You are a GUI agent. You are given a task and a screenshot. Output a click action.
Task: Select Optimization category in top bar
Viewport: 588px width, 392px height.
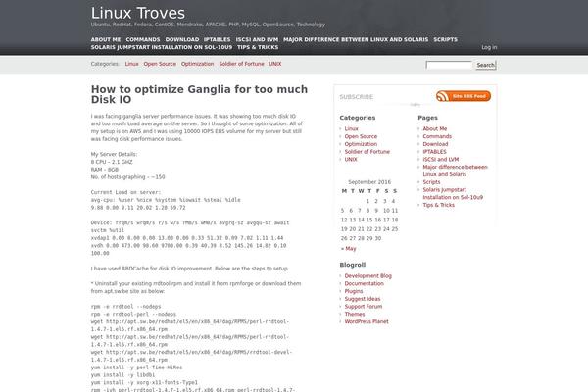tap(197, 64)
